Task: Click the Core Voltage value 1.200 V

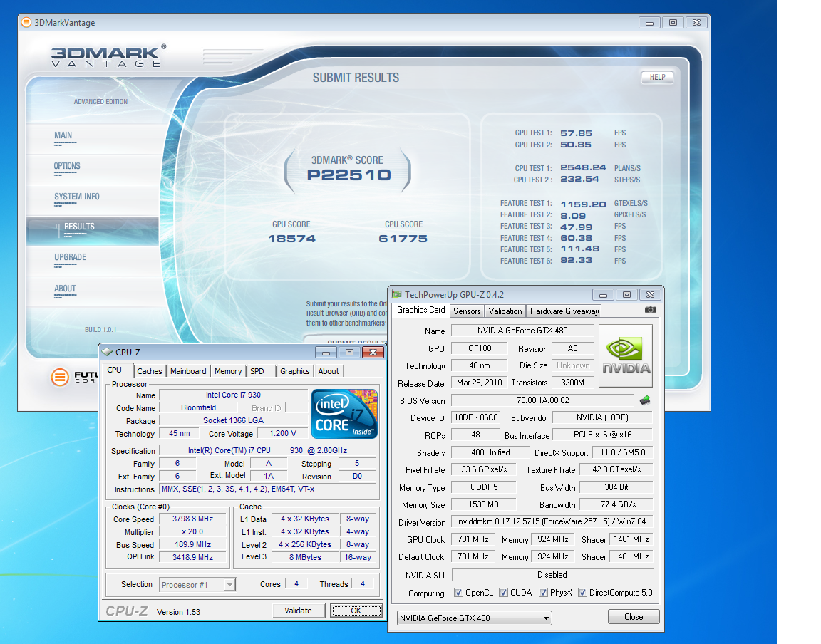Action: 283,434
